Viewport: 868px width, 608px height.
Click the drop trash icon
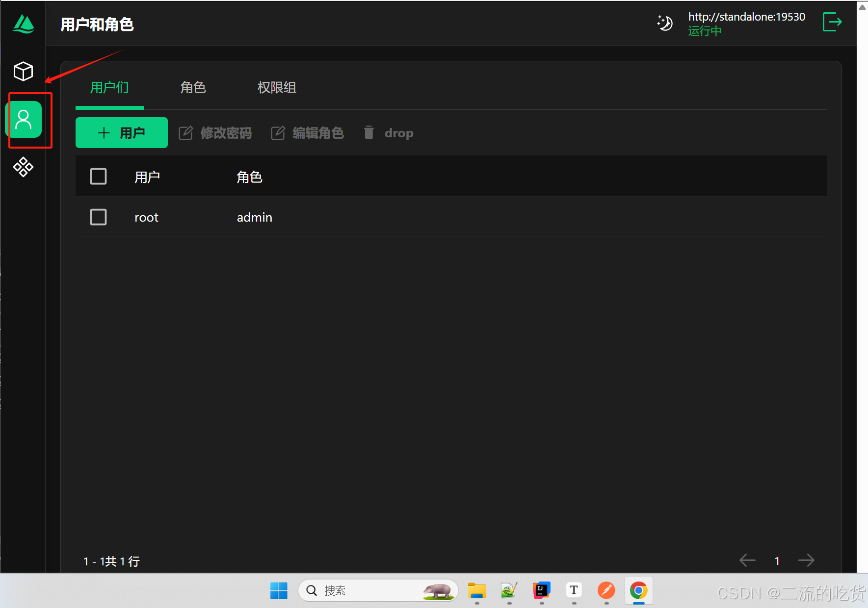click(368, 132)
